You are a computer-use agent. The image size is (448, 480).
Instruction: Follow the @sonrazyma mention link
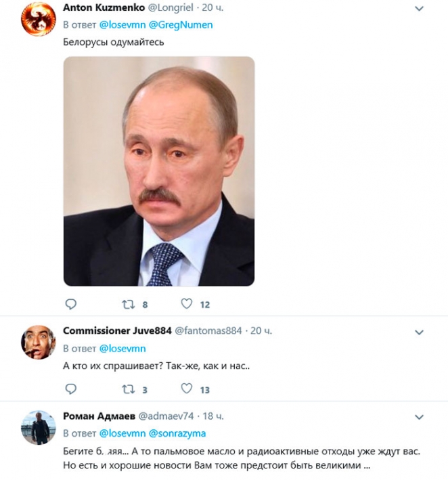(177, 433)
